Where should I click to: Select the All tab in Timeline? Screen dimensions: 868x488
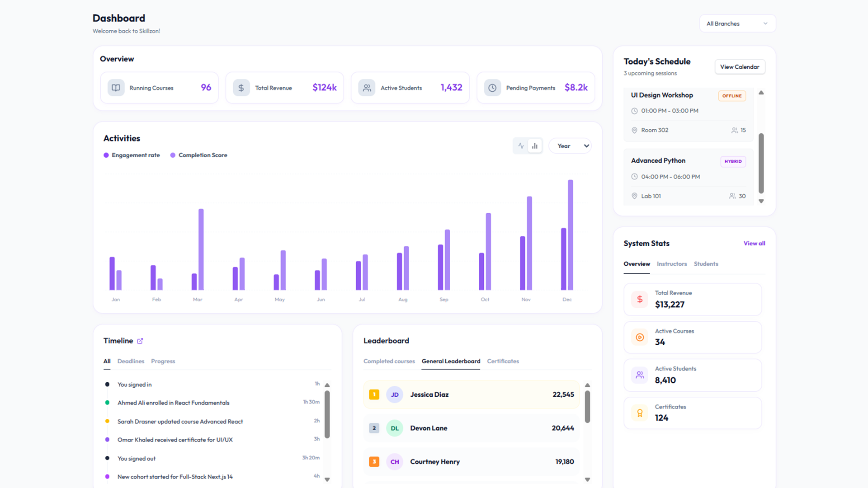[107, 361]
